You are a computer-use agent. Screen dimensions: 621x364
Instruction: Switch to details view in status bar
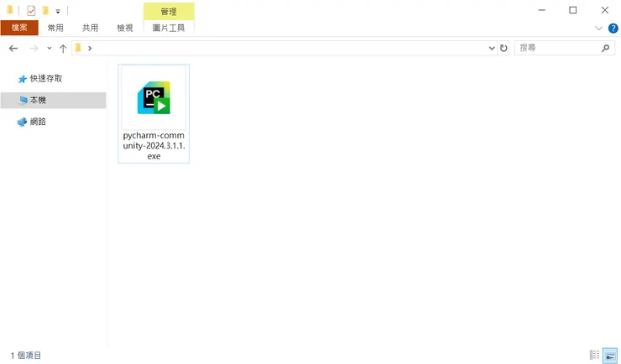point(594,355)
